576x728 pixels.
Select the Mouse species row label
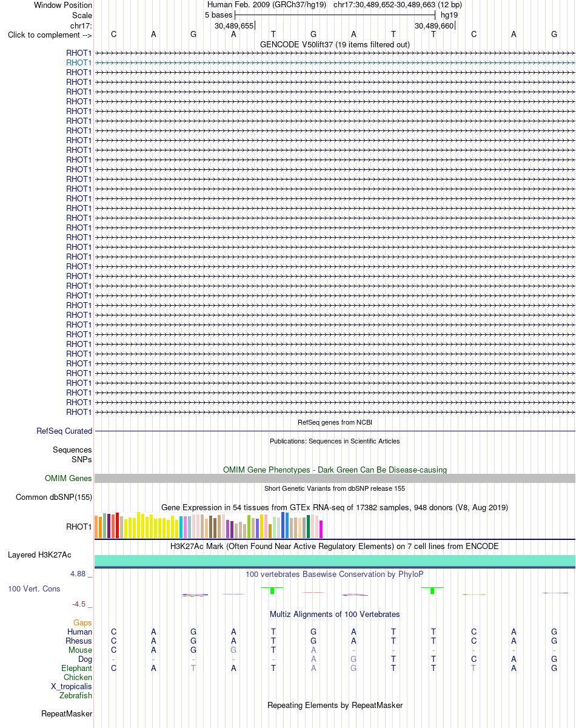[x=80, y=650]
